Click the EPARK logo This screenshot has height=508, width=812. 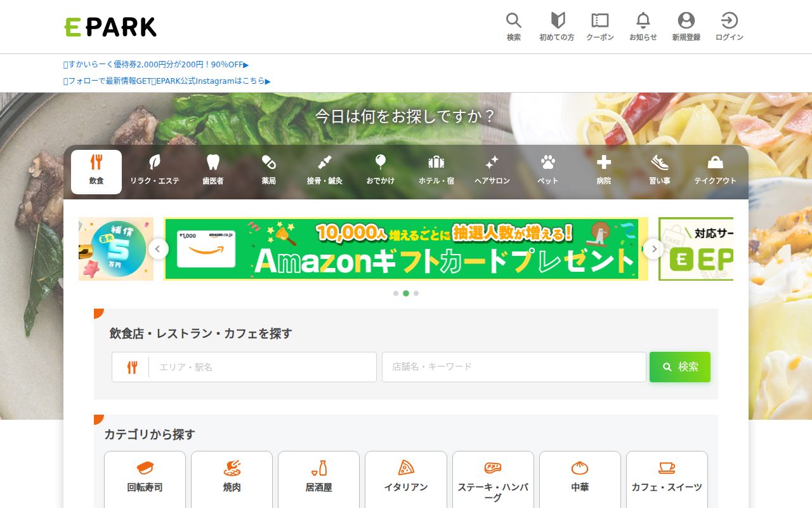(110, 27)
